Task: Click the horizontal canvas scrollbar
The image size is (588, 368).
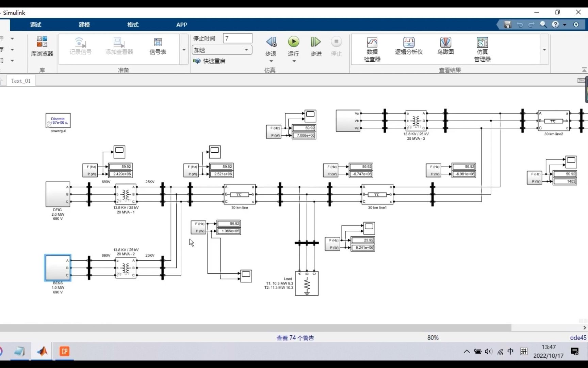Action: [x=256, y=327]
